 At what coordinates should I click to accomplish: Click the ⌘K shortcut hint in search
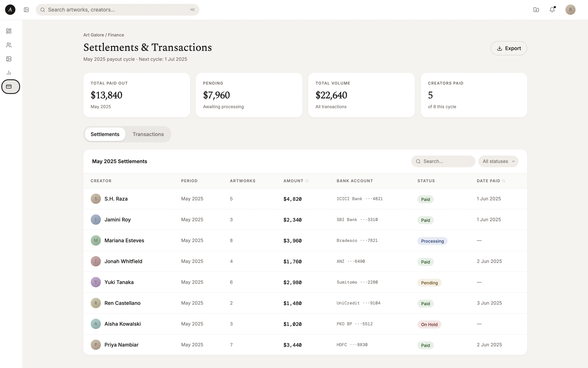point(192,10)
